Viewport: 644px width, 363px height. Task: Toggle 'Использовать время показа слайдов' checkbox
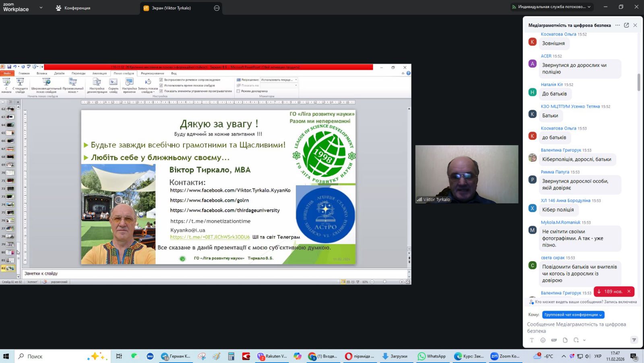click(161, 85)
